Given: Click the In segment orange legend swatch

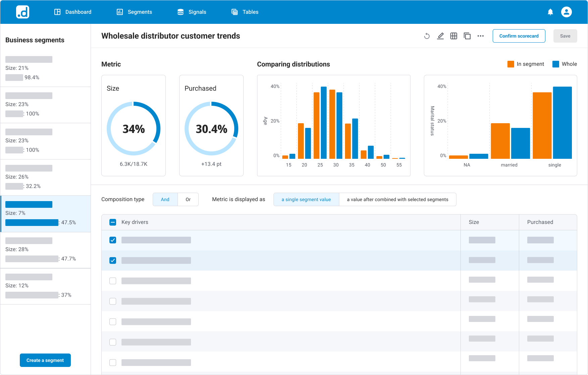Looking at the screenshot, I should click(x=511, y=64).
